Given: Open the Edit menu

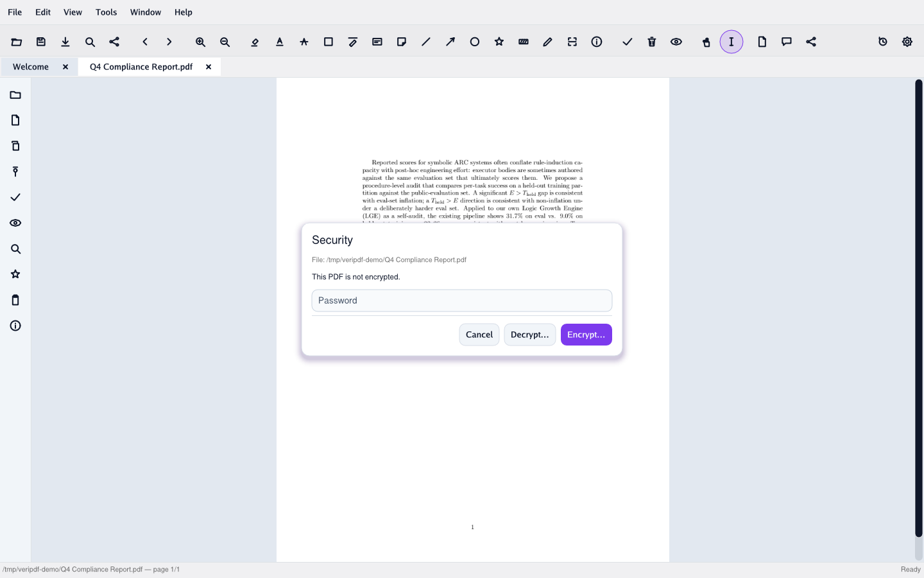Looking at the screenshot, I should (43, 12).
